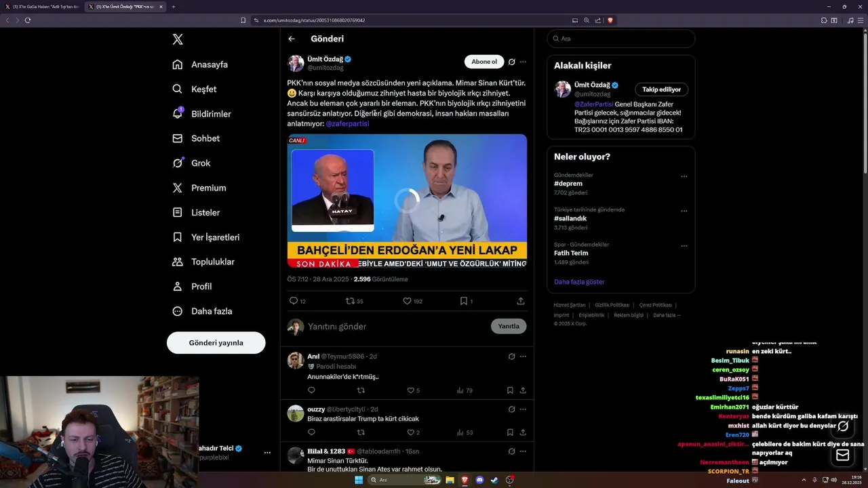The width and height of the screenshot is (868, 488).
Task: Open Ümit Özdağ avatar on main post
Action: coord(296,63)
